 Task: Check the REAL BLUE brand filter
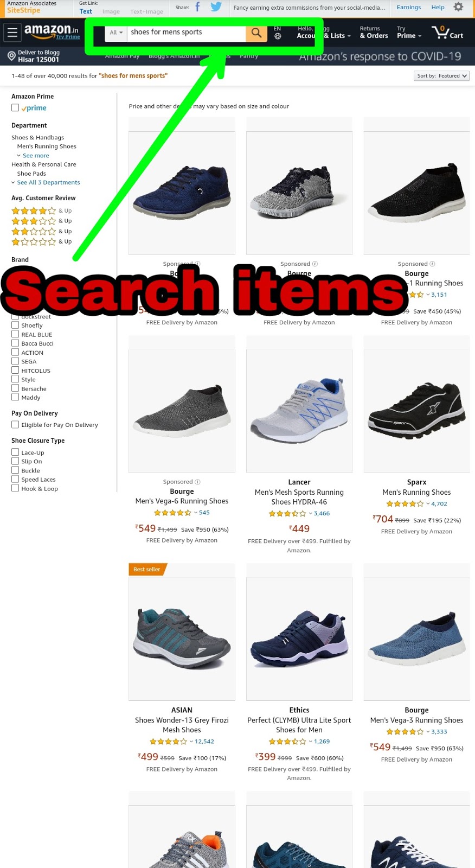click(15, 334)
